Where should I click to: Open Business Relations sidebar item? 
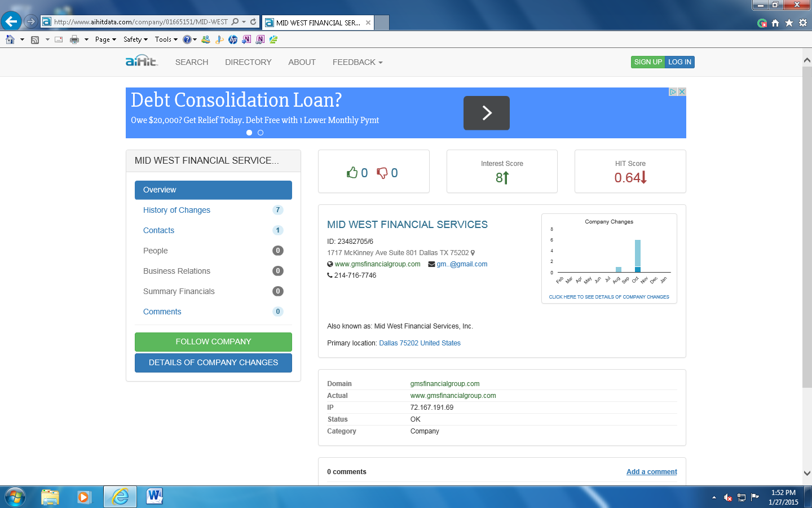point(213,271)
